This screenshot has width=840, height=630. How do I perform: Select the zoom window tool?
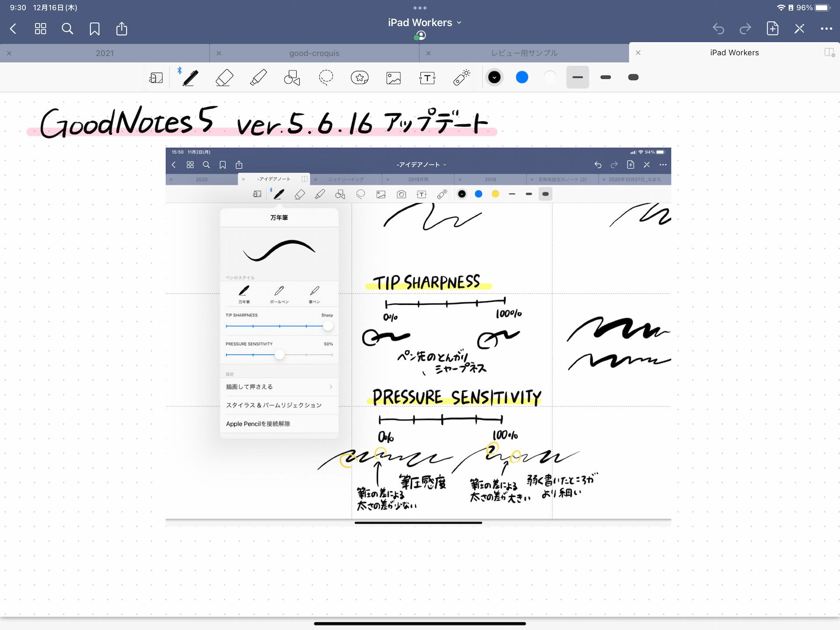[x=156, y=77]
